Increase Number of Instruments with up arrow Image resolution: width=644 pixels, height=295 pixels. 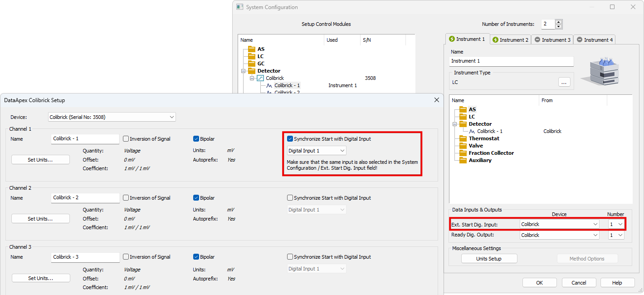click(559, 22)
